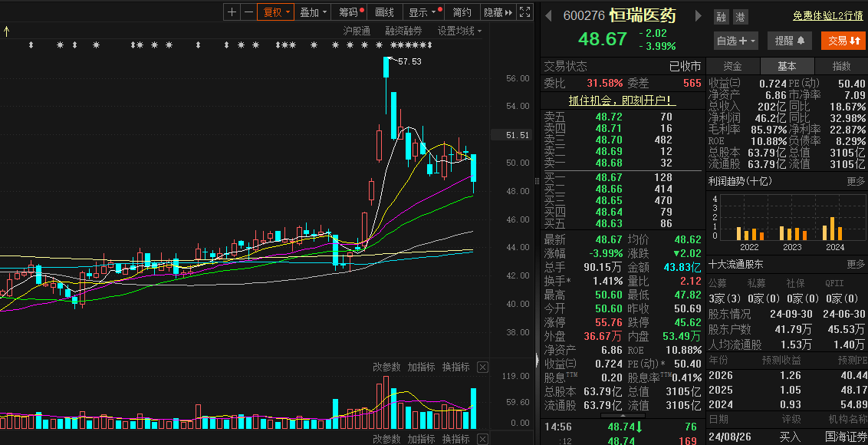The width and height of the screenshot is (868, 445).
Task: Expand the 叠加 overlay dropdown
Action: (x=313, y=12)
